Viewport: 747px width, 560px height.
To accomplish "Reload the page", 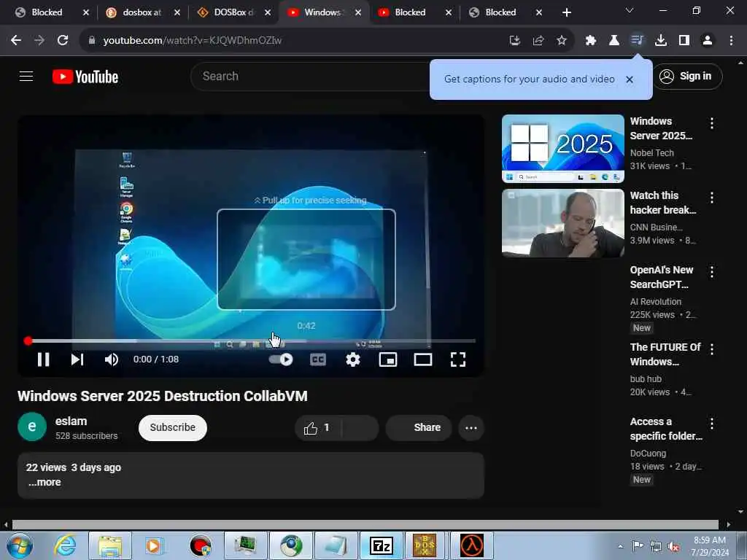I will pyautogui.click(x=63, y=41).
